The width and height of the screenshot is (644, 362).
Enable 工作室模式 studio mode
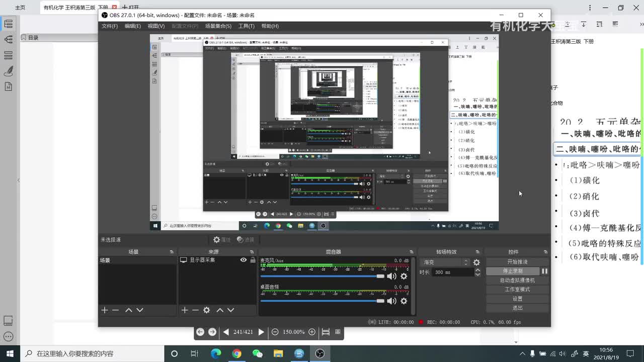pyautogui.click(x=517, y=290)
